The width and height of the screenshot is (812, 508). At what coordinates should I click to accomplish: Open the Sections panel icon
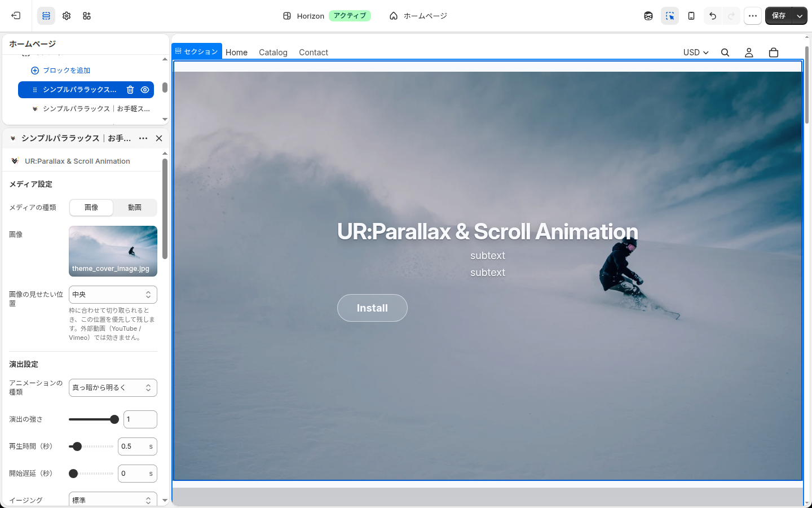46,16
